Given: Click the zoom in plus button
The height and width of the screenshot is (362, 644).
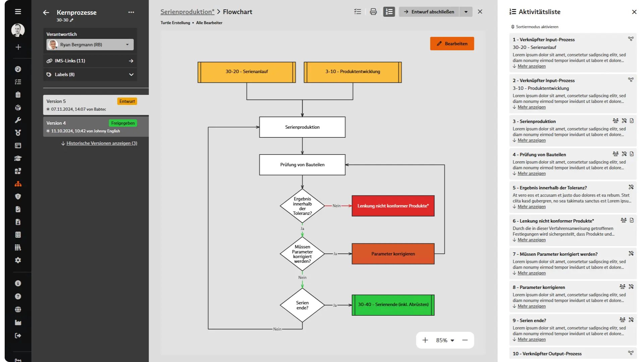Looking at the screenshot, I should point(425,340).
